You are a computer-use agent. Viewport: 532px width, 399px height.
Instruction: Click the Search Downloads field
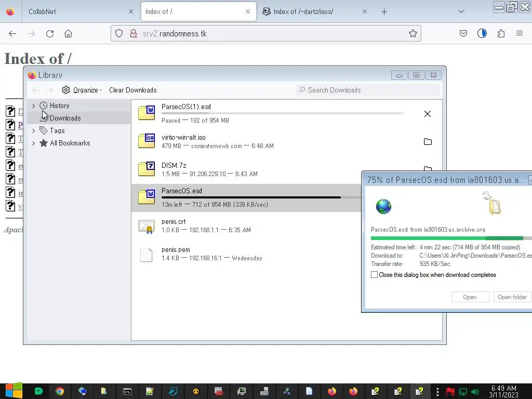click(368, 90)
